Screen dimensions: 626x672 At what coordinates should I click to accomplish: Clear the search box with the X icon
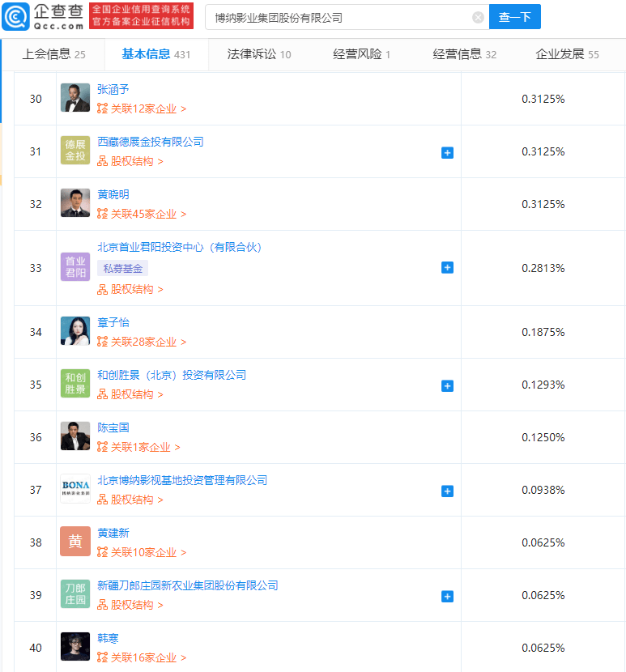point(478,17)
